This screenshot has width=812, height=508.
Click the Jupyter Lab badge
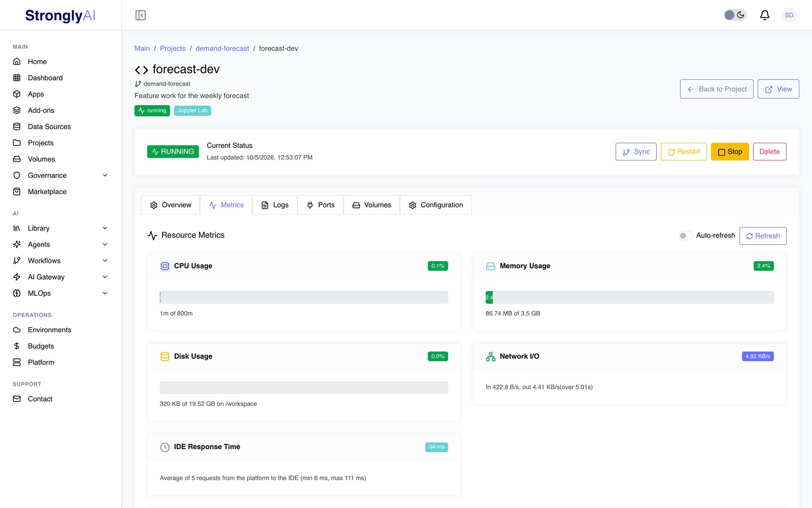[192, 111]
